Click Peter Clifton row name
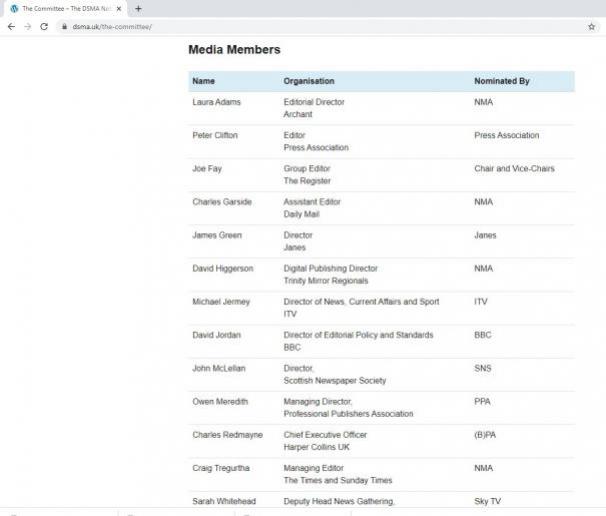The image size is (606, 516). [x=215, y=135]
